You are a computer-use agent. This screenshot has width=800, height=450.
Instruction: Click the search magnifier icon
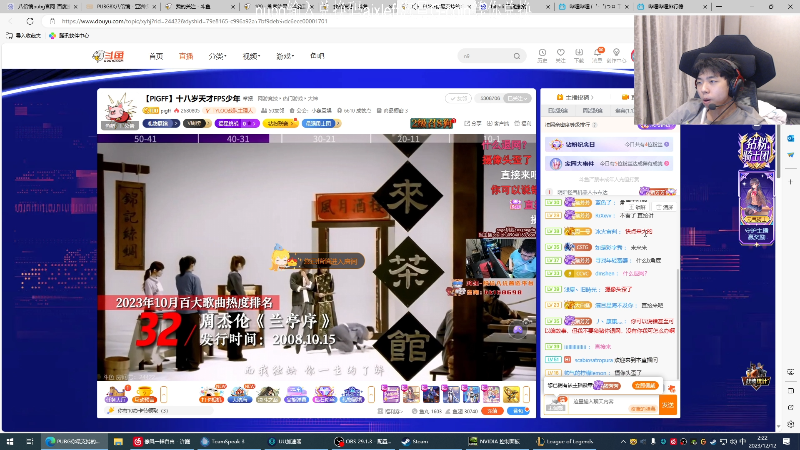pos(517,56)
